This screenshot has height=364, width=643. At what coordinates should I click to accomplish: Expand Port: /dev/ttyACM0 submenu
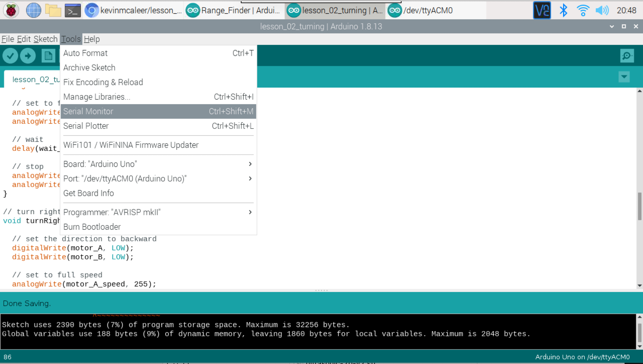pos(158,179)
